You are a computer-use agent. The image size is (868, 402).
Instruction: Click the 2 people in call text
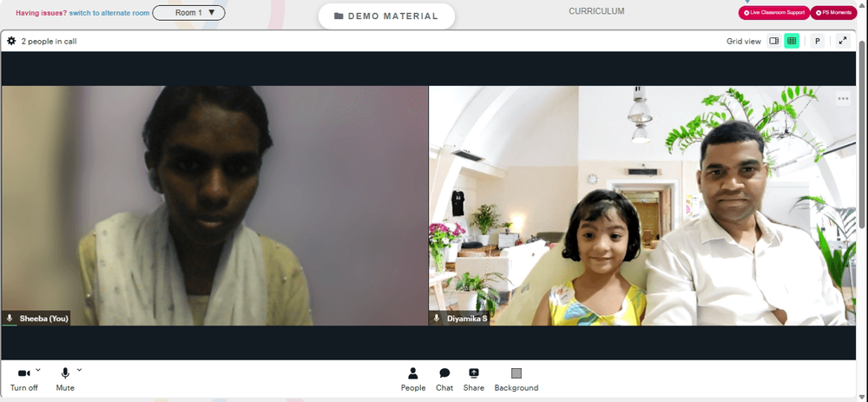click(x=49, y=41)
